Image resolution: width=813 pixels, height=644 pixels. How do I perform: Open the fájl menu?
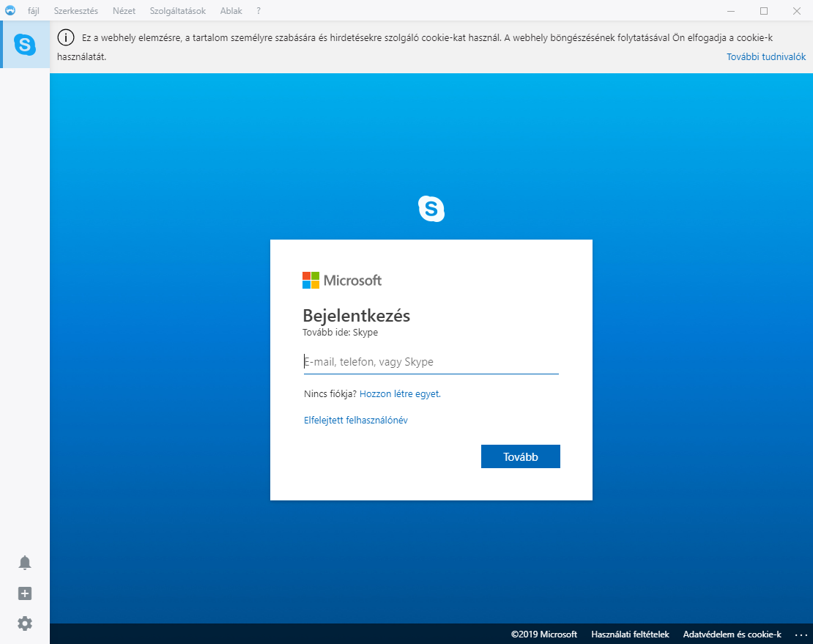point(34,11)
